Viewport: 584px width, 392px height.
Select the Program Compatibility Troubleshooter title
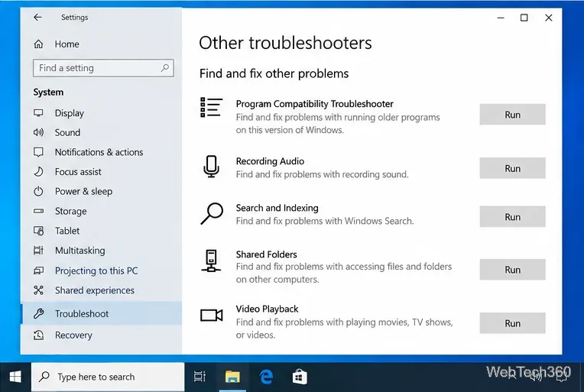pos(314,104)
